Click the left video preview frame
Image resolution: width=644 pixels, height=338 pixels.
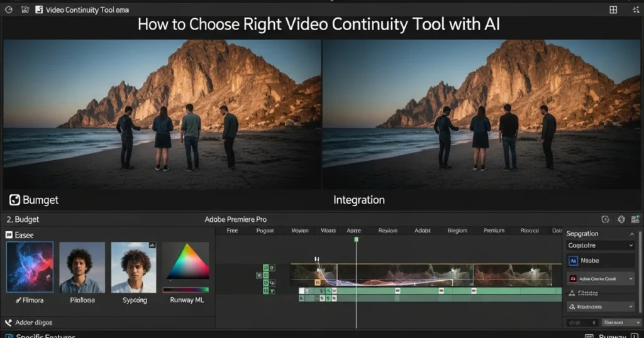(x=162, y=114)
